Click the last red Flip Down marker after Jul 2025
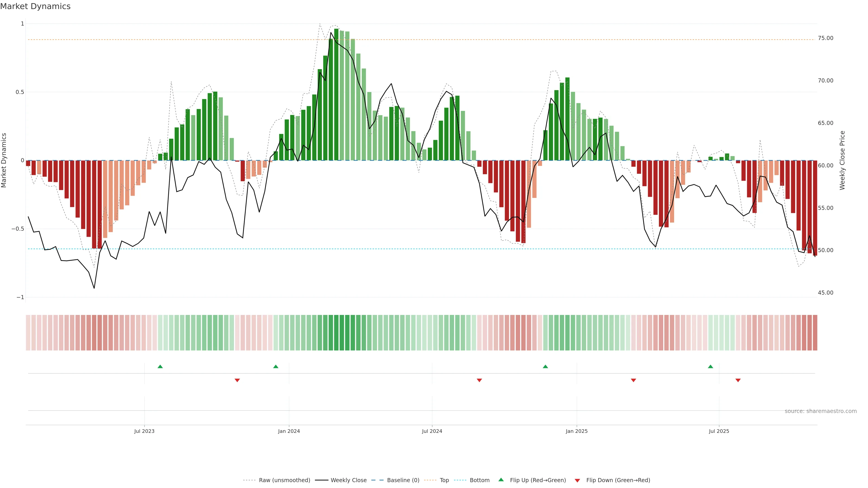This screenshot has height=488, width=868. click(x=738, y=380)
